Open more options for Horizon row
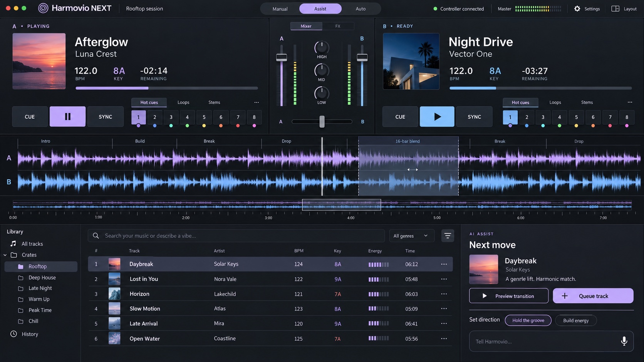 [x=444, y=294]
